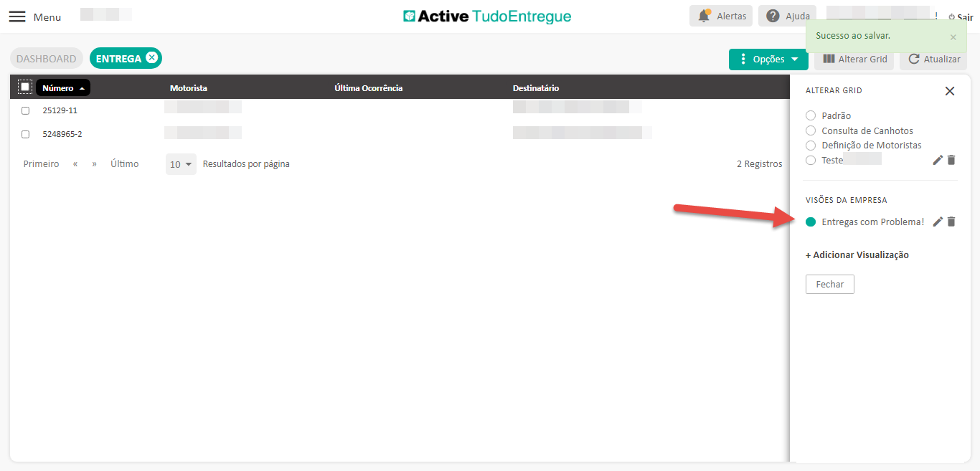The height and width of the screenshot is (471, 980).
Task: Open the Opções dropdown menu
Action: click(x=768, y=60)
